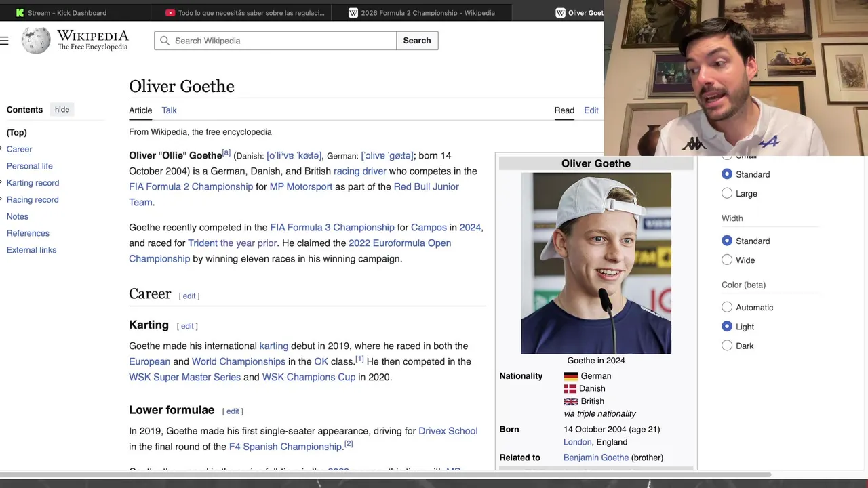Open the Article tab
The height and width of the screenshot is (488, 868).
(x=140, y=110)
